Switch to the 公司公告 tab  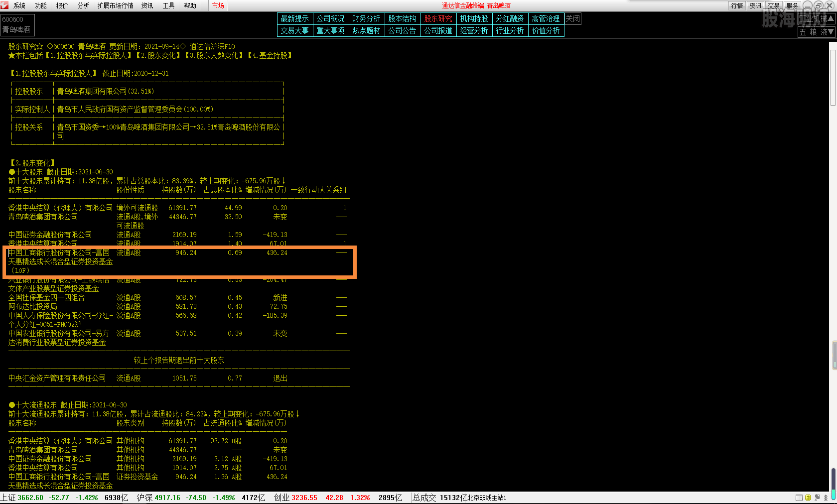pyautogui.click(x=403, y=30)
